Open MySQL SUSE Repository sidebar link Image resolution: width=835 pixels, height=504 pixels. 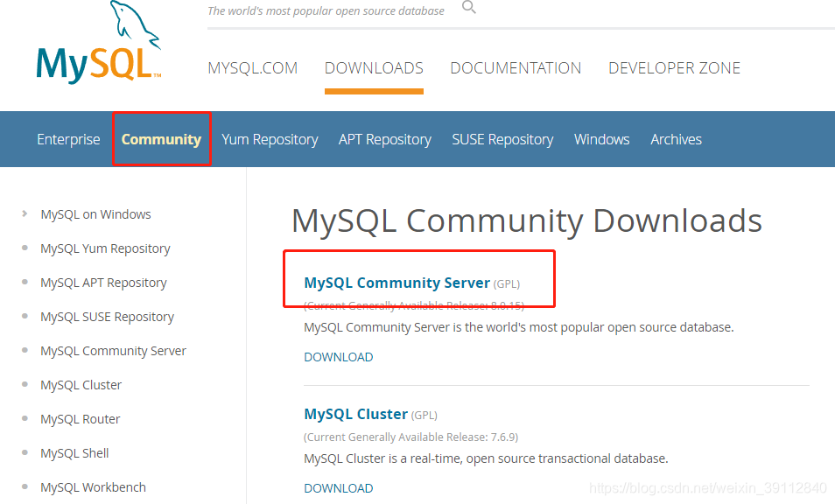(108, 317)
